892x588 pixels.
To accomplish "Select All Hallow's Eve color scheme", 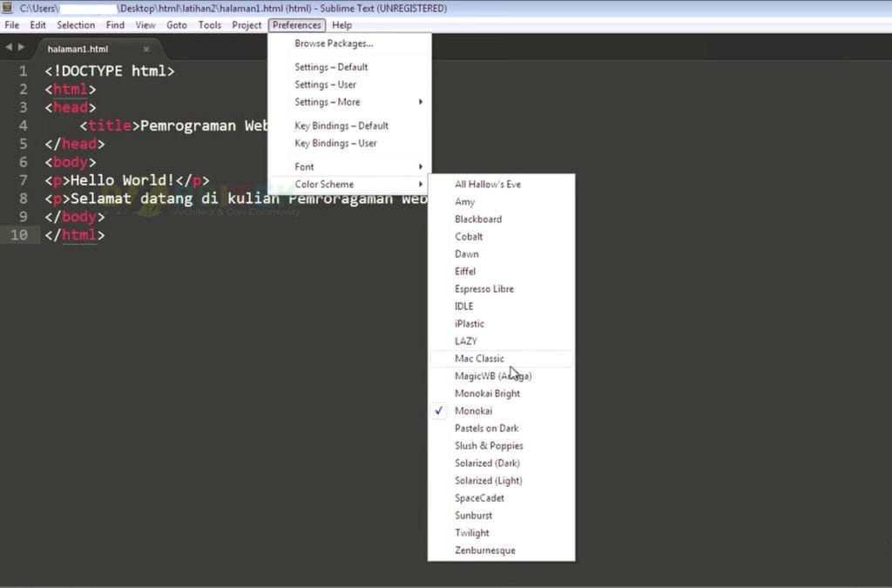I will tap(501, 185).
